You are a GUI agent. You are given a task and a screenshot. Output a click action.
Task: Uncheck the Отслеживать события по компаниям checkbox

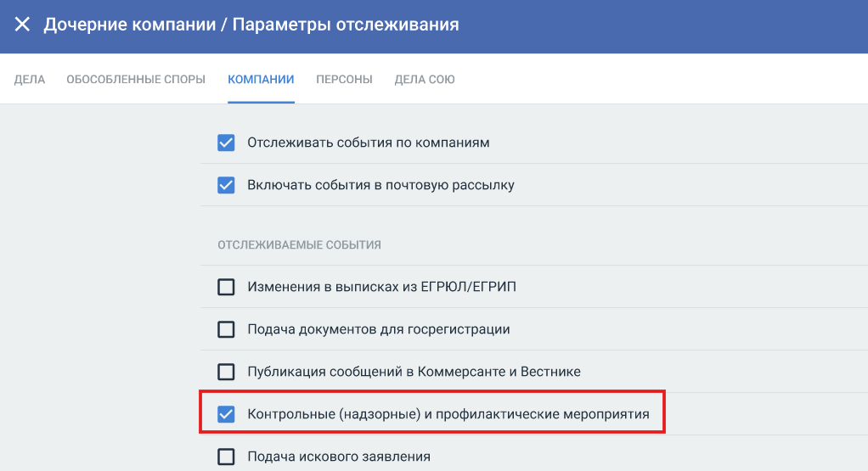click(226, 143)
